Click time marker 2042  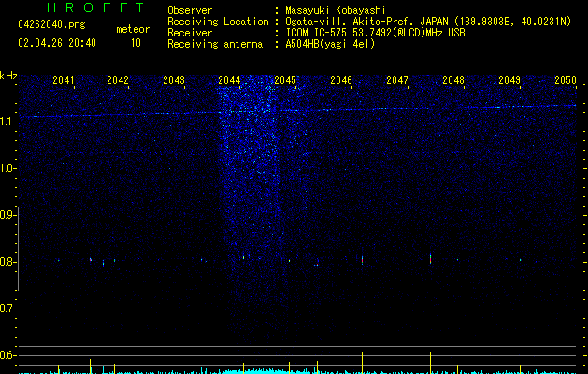tap(118, 79)
